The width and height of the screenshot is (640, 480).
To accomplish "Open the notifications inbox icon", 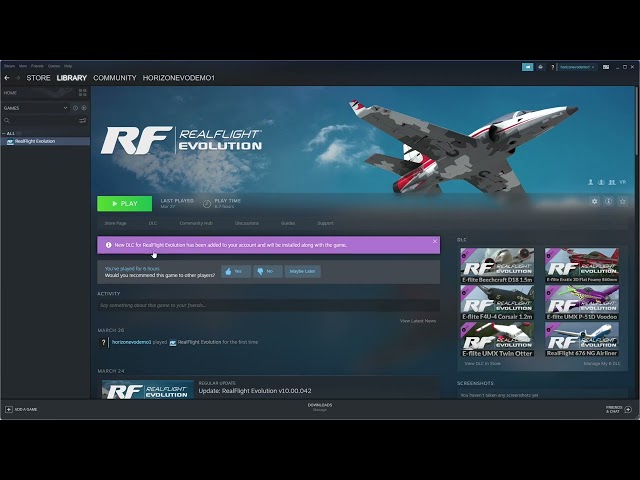I will tap(540, 67).
